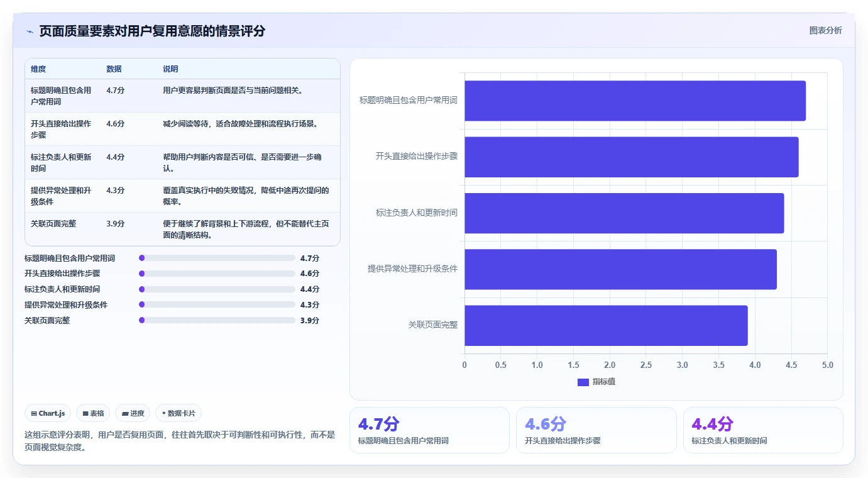Image resolution: width=868 pixels, height=478 pixels.
Task: Click table cell 标题明确且包含用户常用词
Action: (61, 96)
